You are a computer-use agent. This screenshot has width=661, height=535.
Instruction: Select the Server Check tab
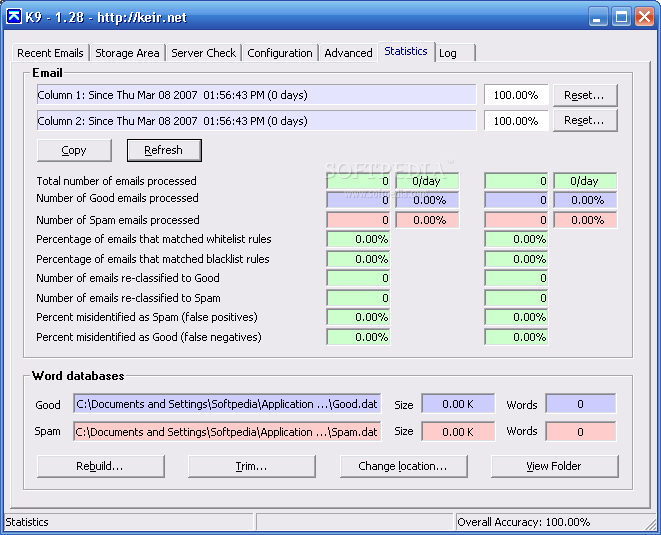(x=203, y=53)
